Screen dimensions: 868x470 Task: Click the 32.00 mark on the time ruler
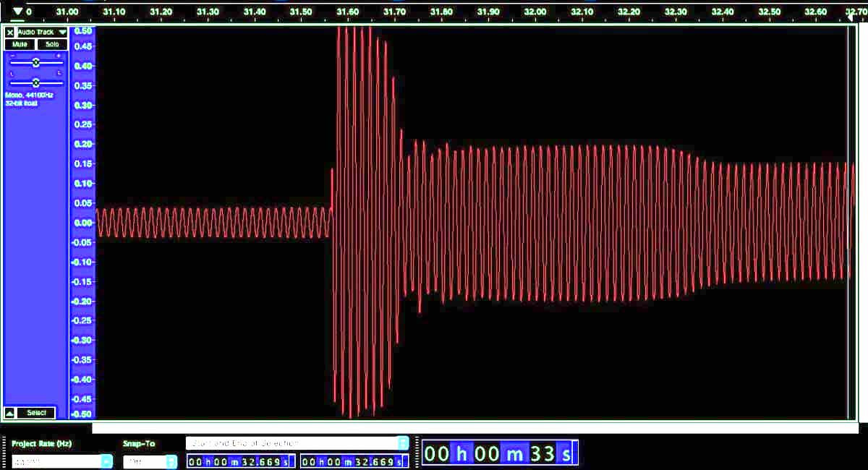tap(535, 12)
